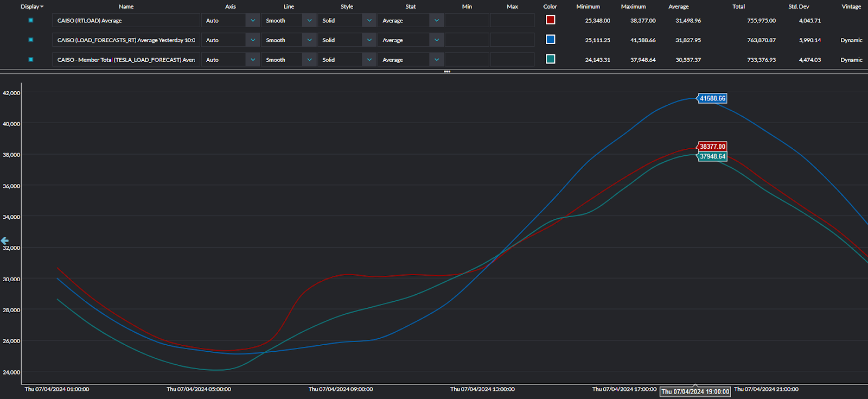Click the Color column header
This screenshot has width=868, height=399.
[x=550, y=7]
